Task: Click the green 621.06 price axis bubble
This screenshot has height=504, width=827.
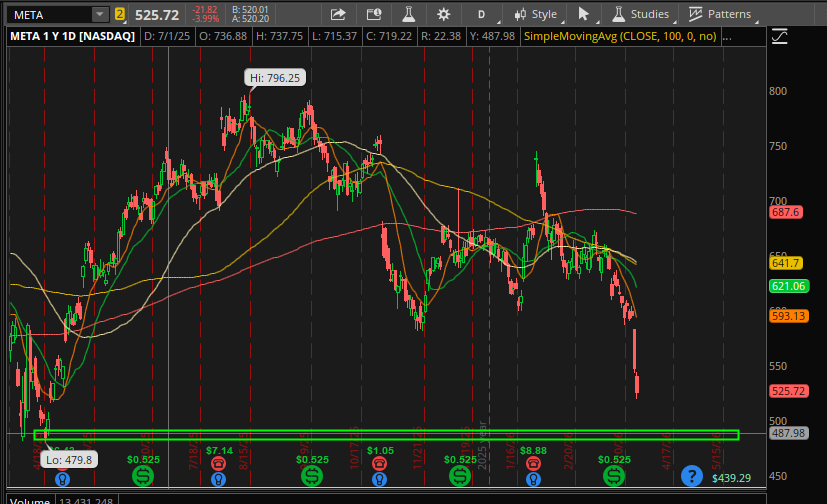Action: click(789, 286)
